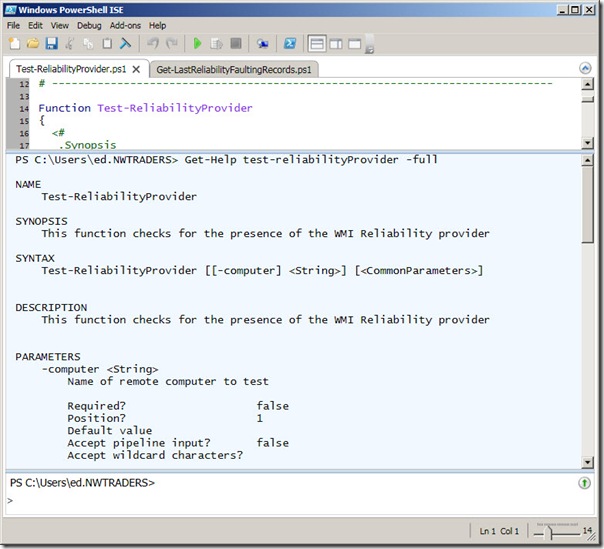604x549 pixels.
Task: Open the View menu
Action: point(60,25)
